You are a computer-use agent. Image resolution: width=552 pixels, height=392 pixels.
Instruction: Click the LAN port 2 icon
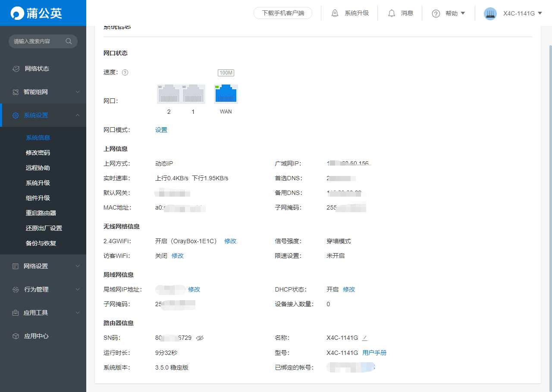169,94
